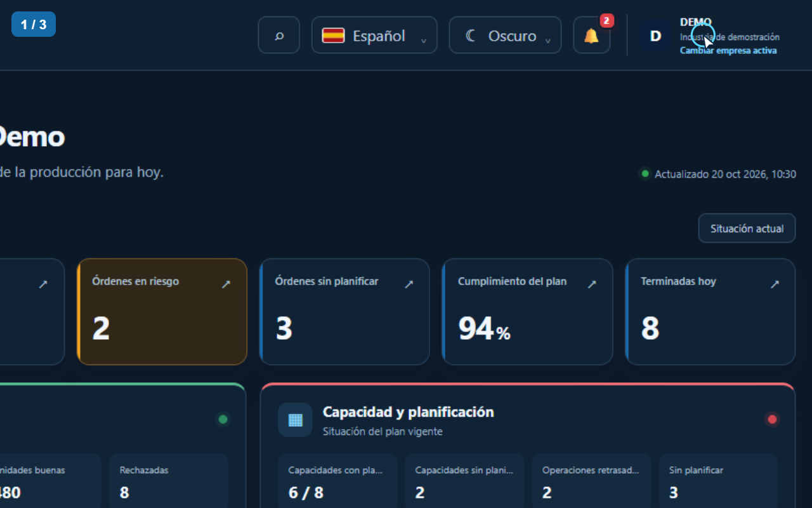Open arrow on Órdenes sin planificar card
The image size is (812, 508).
[409, 284]
